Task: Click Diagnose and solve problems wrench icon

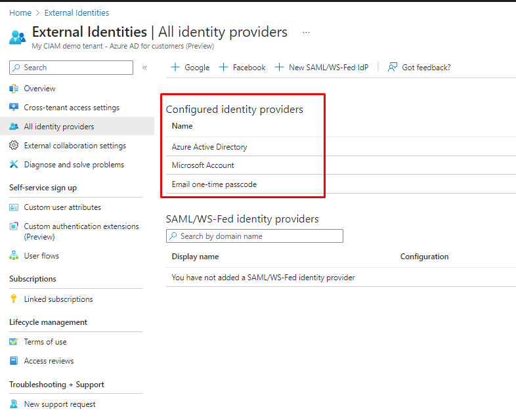Action: pos(14,165)
